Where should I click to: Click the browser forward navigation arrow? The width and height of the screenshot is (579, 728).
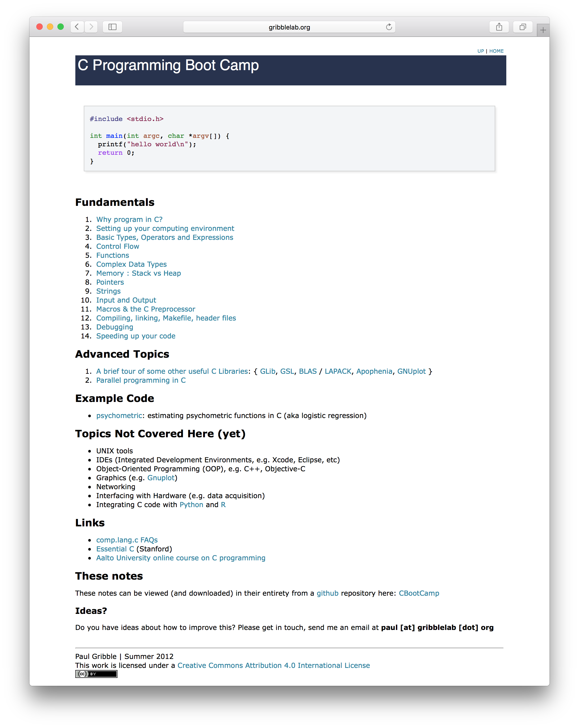pos(92,27)
